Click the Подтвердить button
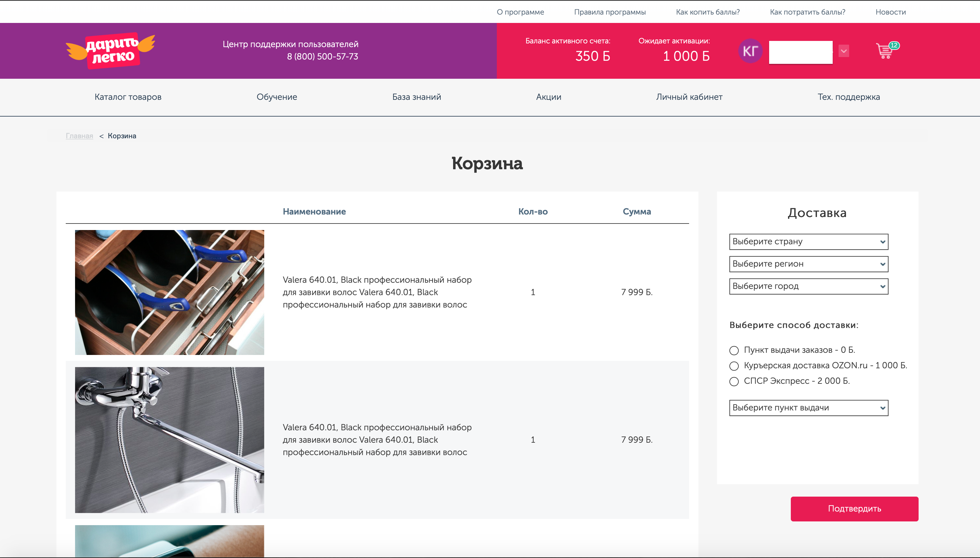The height and width of the screenshot is (558, 980). coord(854,509)
